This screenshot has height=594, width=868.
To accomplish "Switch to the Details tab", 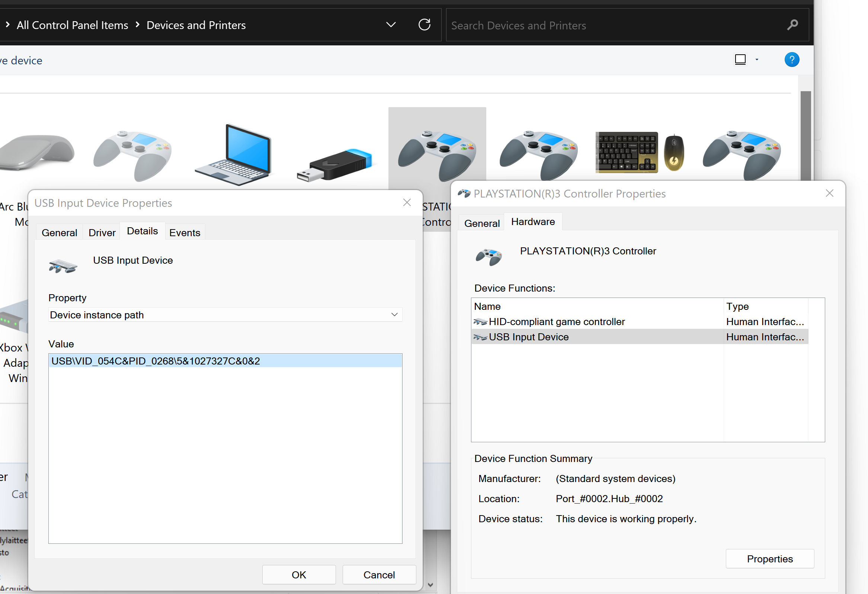I will coord(142,231).
